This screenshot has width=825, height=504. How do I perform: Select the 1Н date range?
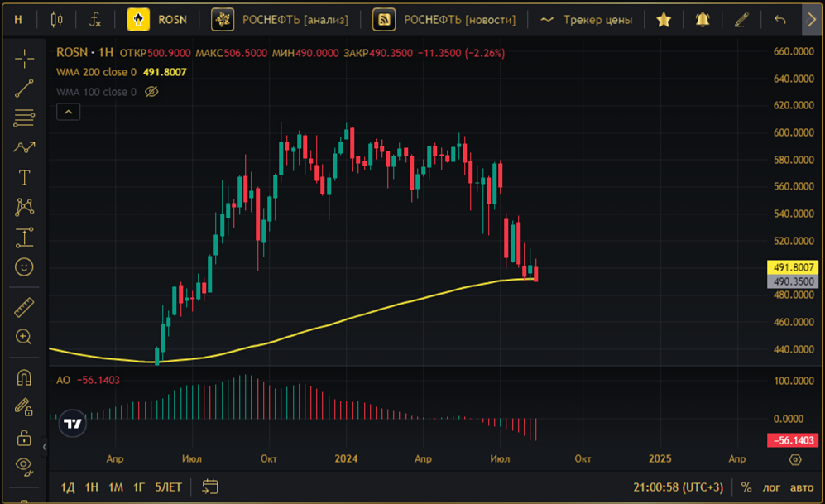pyautogui.click(x=92, y=487)
